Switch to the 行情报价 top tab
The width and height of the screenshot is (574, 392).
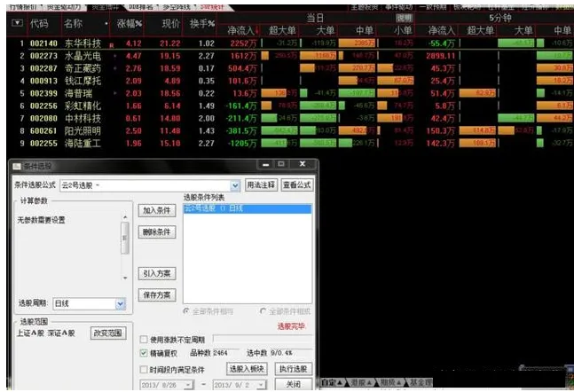(23, 7)
